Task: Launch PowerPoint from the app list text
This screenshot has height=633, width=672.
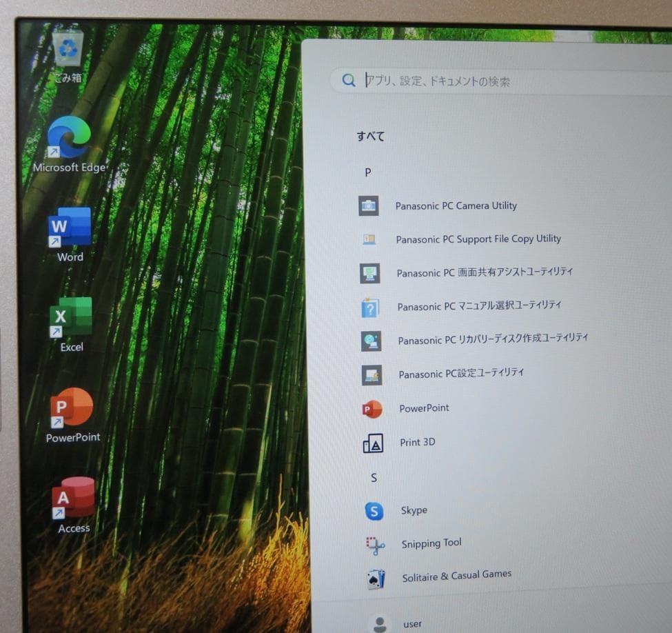Action: [424, 408]
